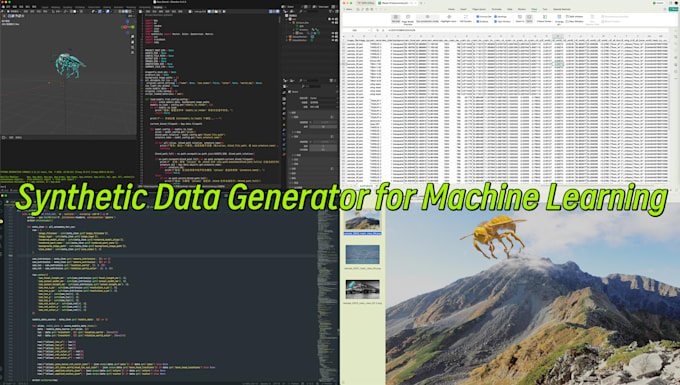Screen dimensions: 680x385
Task: Click blue Z axis on Blender viewport gizmo
Action: pyautogui.click(x=128, y=20)
